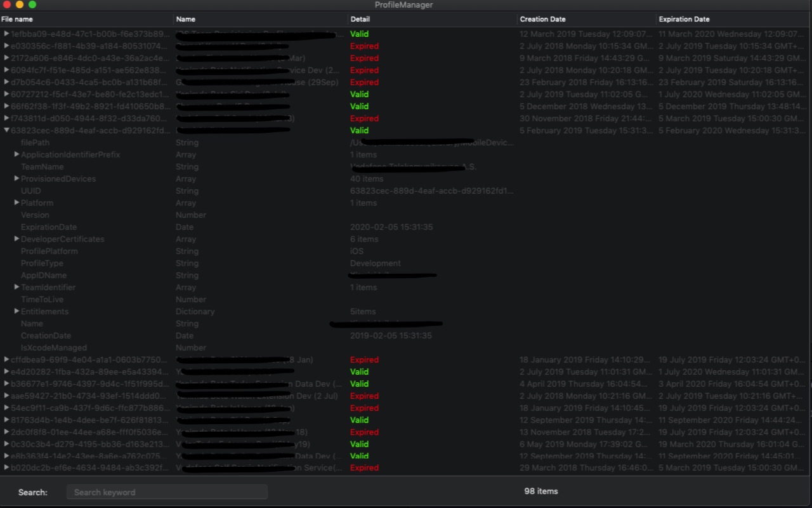This screenshot has height=508, width=812.
Task: Click the '5items' Entitlements detail value
Action: [x=363, y=311]
